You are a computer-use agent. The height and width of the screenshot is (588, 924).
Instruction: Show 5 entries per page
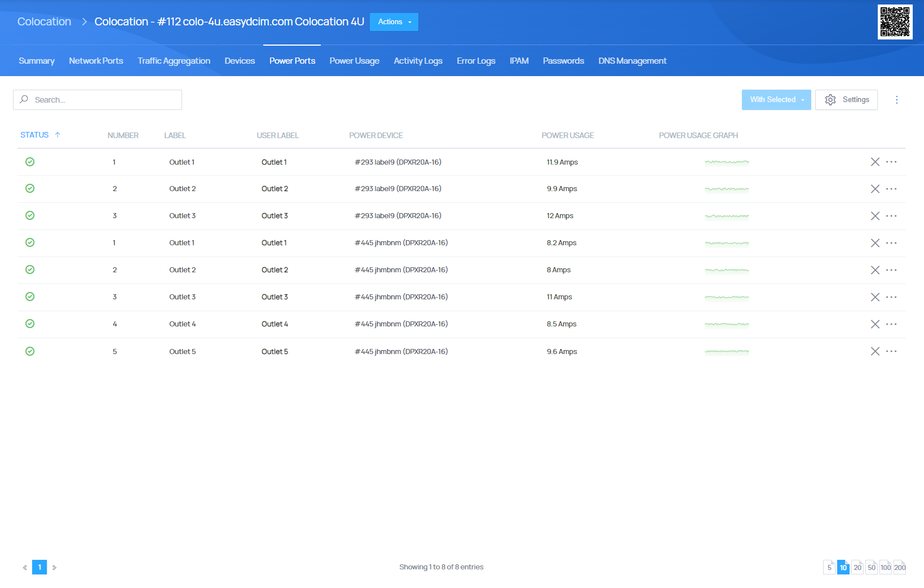(829, 567)
